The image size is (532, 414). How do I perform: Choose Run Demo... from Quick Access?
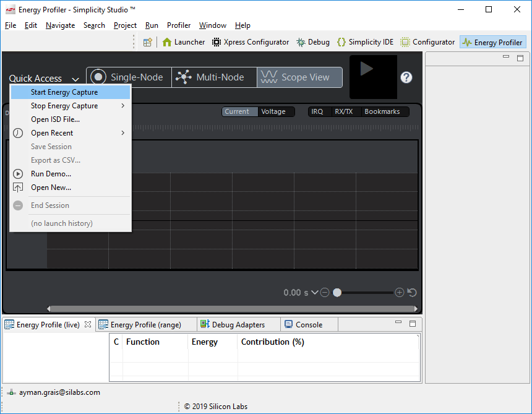71,174
